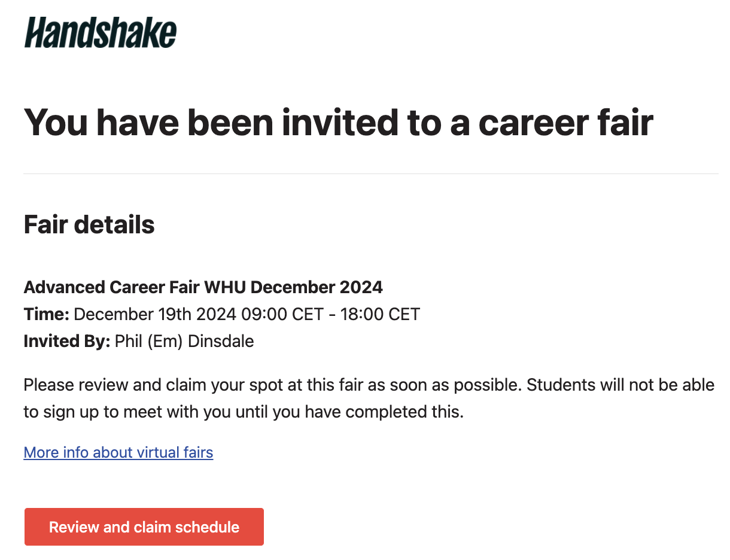The image size is (730, 560).
Task: Click 'December 2024' in the event title
Action: tap(317, 287)
